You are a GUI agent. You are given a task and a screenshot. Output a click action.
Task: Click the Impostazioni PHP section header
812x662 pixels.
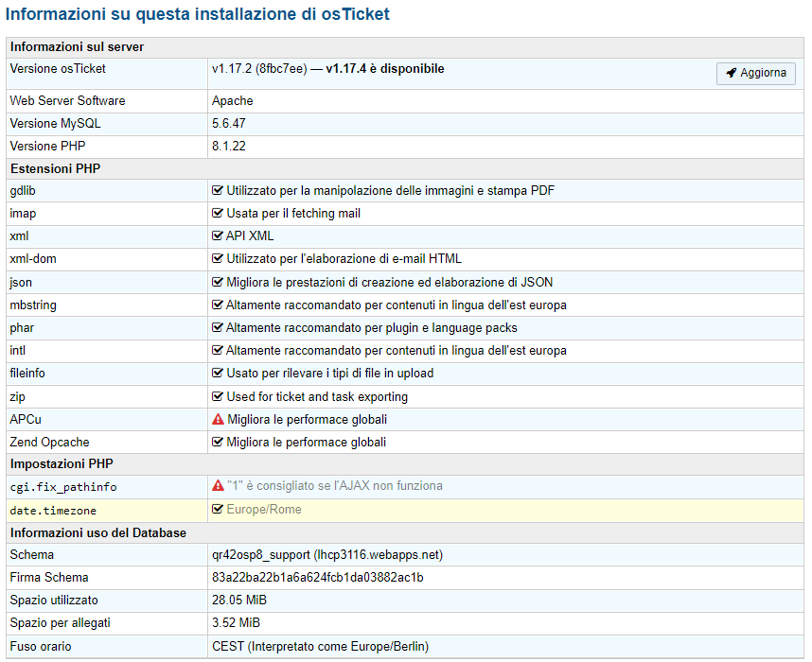(61, 464)
